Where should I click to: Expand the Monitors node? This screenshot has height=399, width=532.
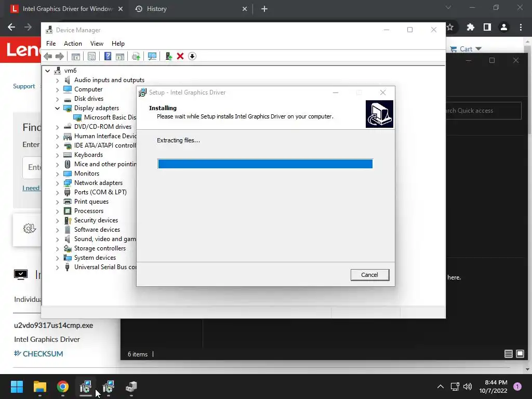[x=57, y=174]
